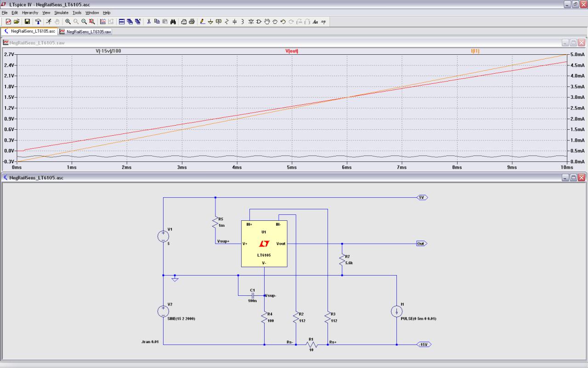Viewport: 588px width, 368px height.
Task: Switch to the NegRailSens_LT6105.raw tab
Action: pos(85,32)
